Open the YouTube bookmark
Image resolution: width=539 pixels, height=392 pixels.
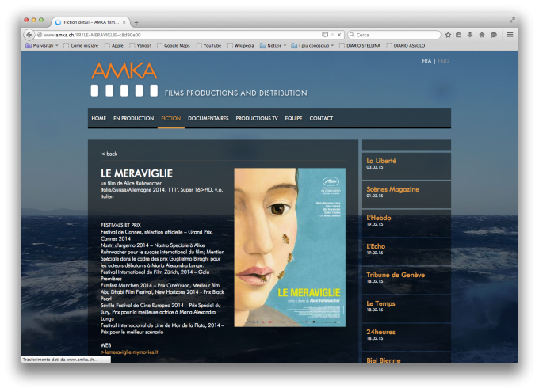208,45
